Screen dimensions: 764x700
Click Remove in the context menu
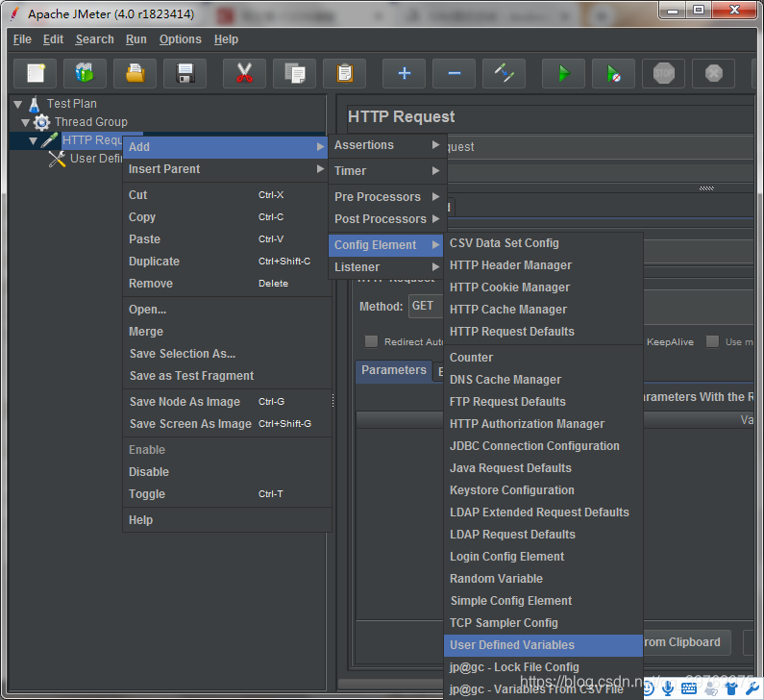pyautogui.click(x=227, y=284)
